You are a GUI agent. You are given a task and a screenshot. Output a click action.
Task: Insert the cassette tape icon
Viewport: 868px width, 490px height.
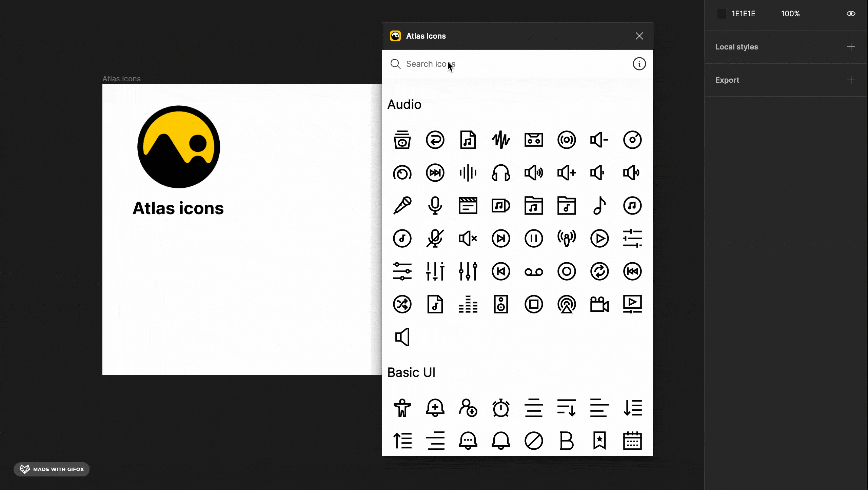(x=534, y=140)
